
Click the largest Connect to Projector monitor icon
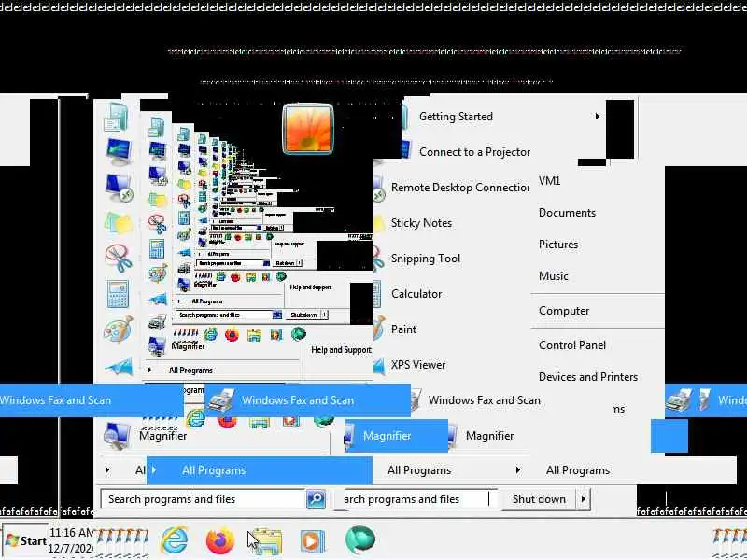(x=119, y=151)
